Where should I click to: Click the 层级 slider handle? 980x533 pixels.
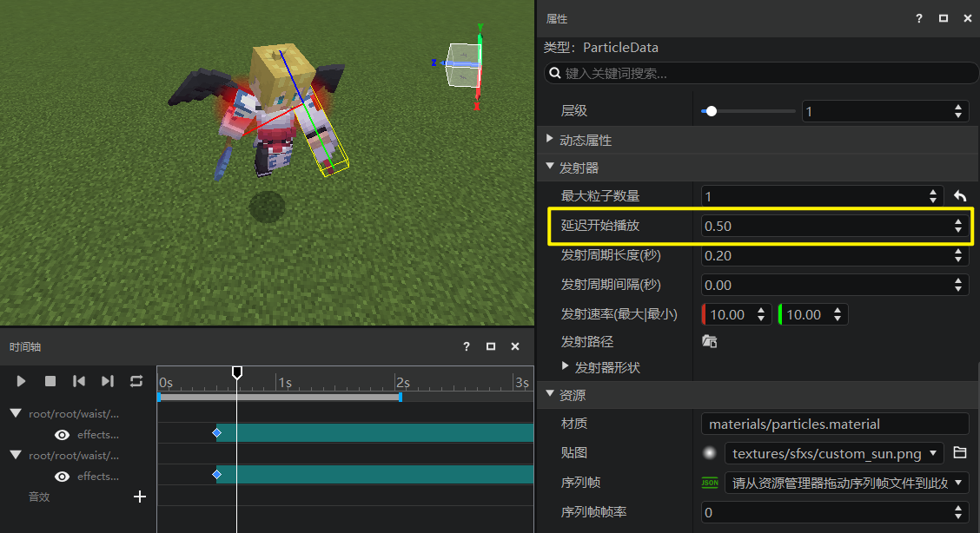click(712, 111)
